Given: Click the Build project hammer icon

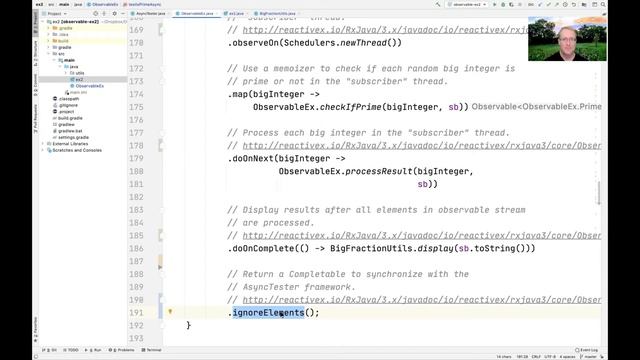Looking at the screenshot, I should (x=438, y=4).
